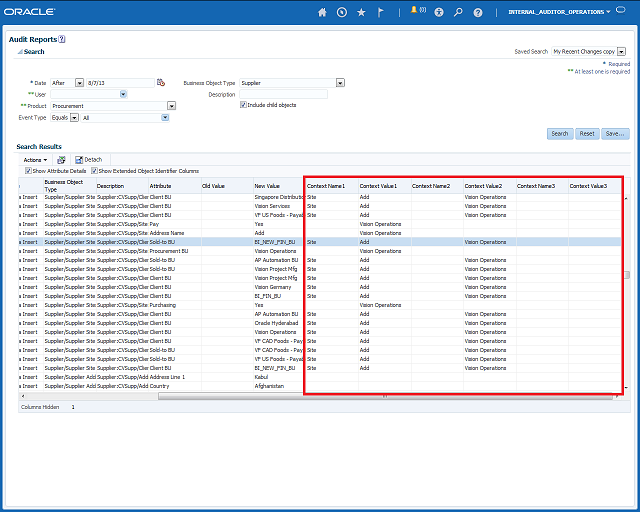The height and width of the screenshot is (512, 640).
Task: Click Business Object Type column header
Action: tap(69, 186)
